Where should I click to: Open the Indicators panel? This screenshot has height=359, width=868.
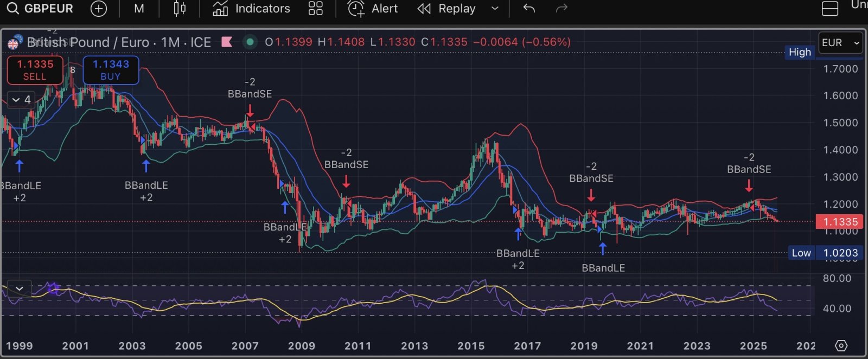click(251, 9)
